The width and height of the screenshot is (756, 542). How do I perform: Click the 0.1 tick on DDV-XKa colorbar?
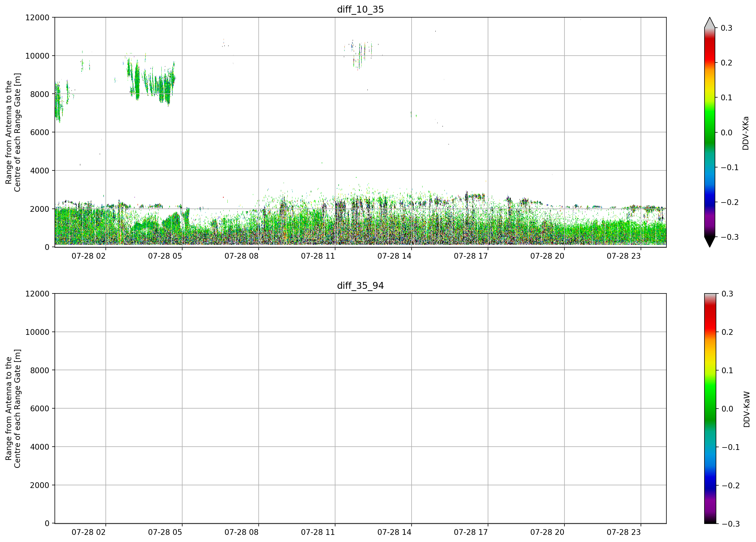tap(727, 98)
